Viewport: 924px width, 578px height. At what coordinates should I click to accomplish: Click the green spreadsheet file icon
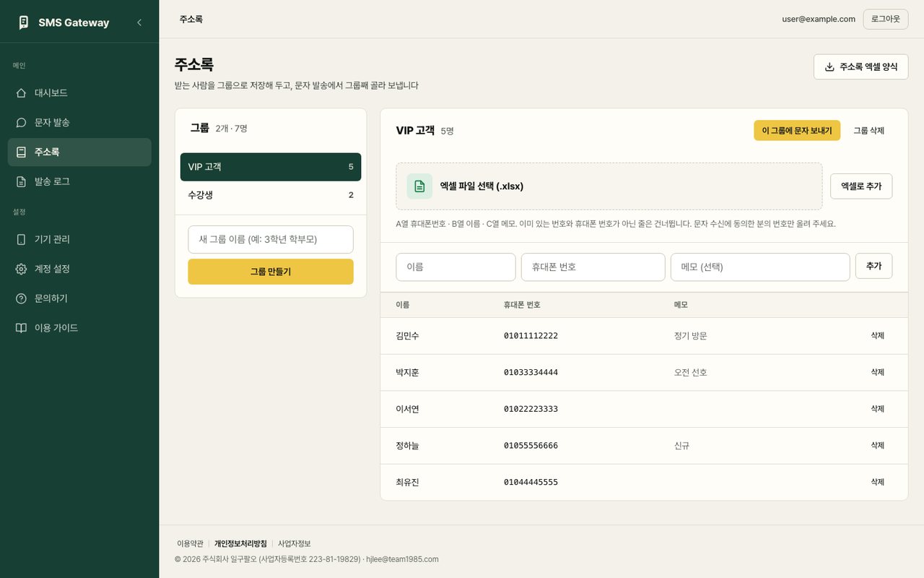(419, 186)
